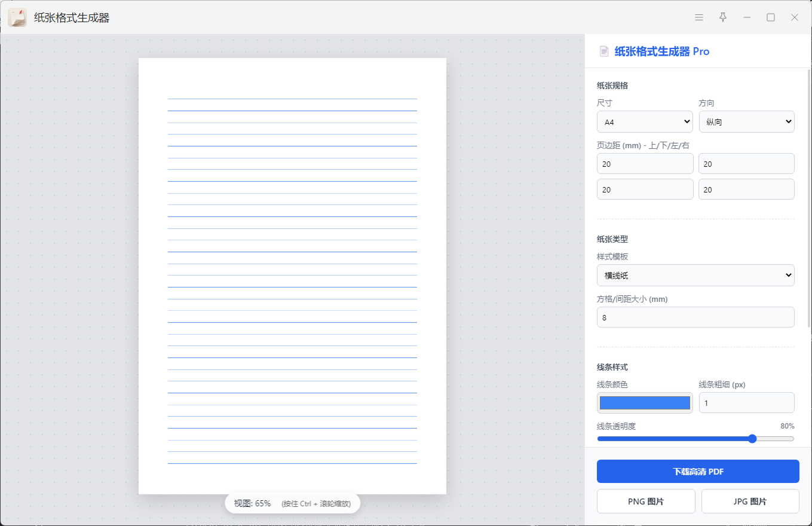
Task: Select the 线条粗细 (px) input field
Action: click(746, 403)
